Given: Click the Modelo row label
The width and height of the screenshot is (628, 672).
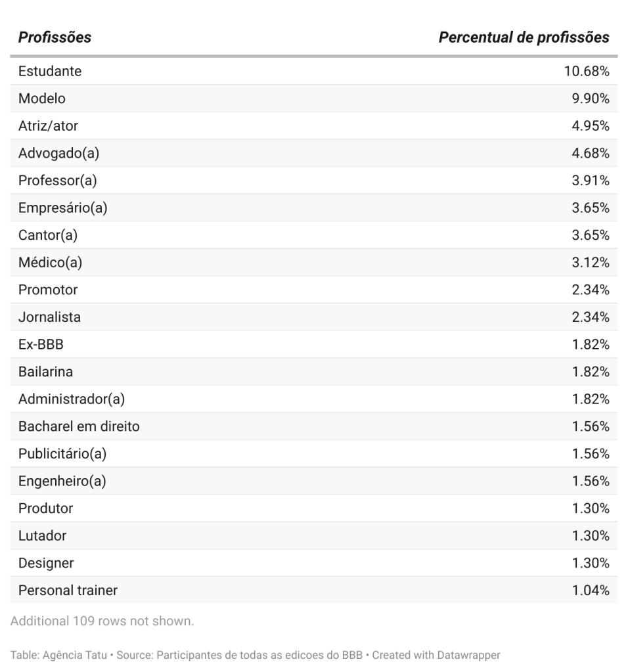Looking at the screenshot, I should 42,99.
